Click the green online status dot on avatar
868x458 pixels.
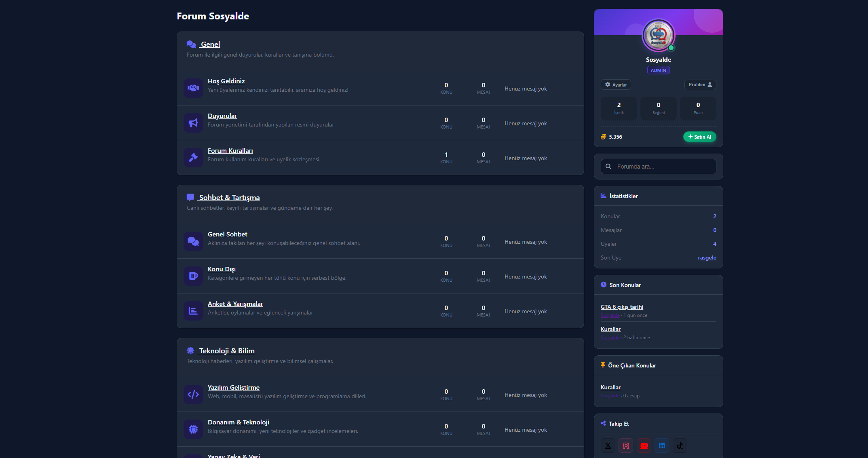click(671, 48)
